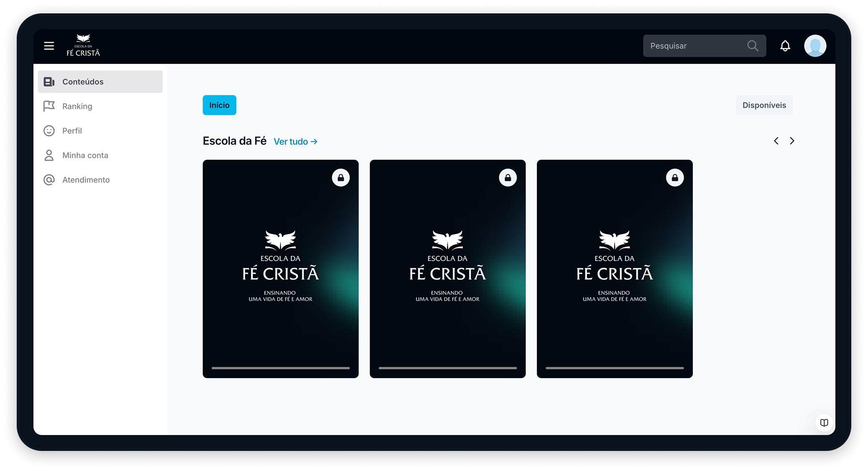Image resolution: width=868 pixels, height=471 pixels.
Task: Open the profile avatar menu
Action: click(x=815, y=46)
